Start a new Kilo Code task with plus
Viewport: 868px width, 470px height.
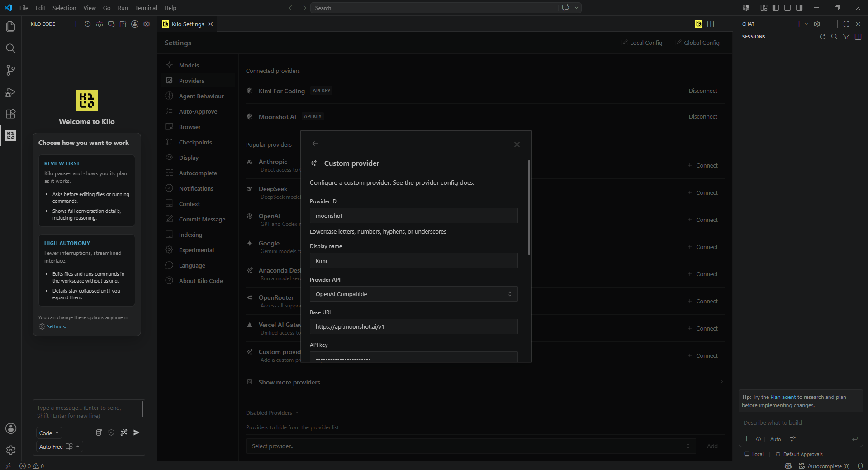pos(76,24)
